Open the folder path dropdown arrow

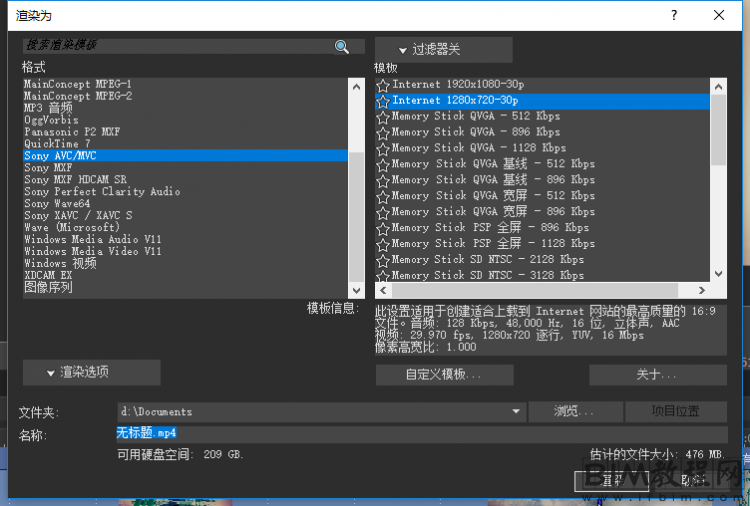(x=516, y=411)
